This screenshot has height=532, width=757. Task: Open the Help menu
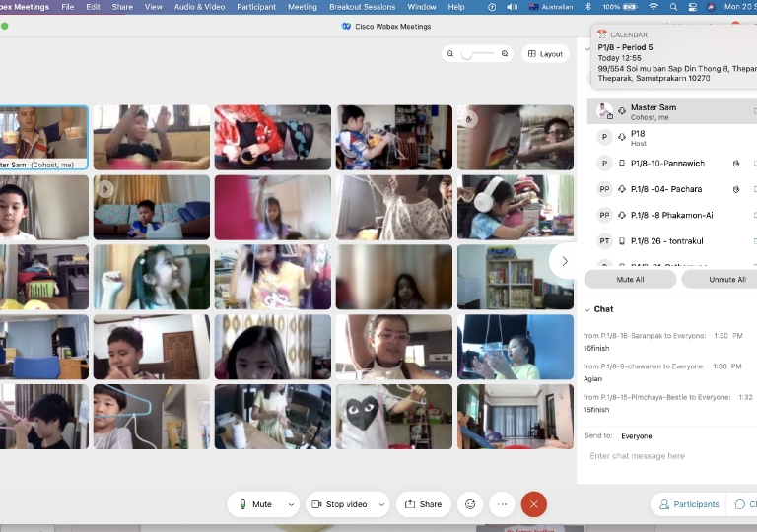click(x=456, y=7)
